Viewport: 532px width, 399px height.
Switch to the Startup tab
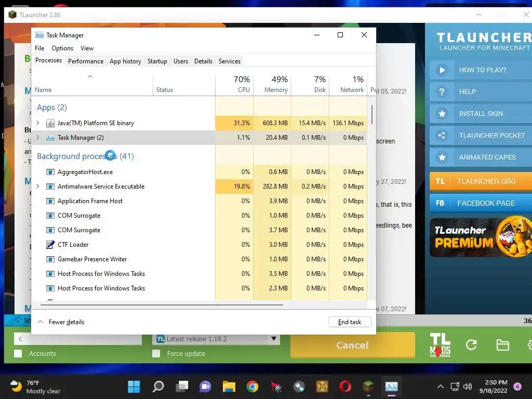pos(157,61)
